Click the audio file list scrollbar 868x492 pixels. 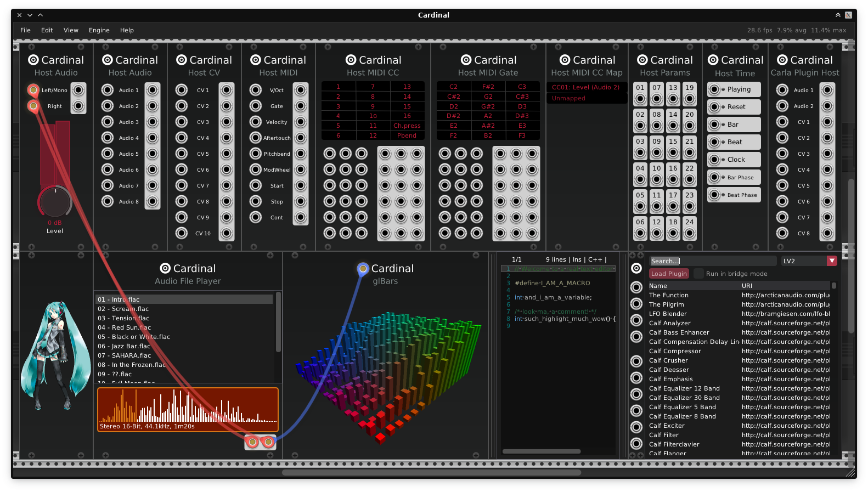278,322
